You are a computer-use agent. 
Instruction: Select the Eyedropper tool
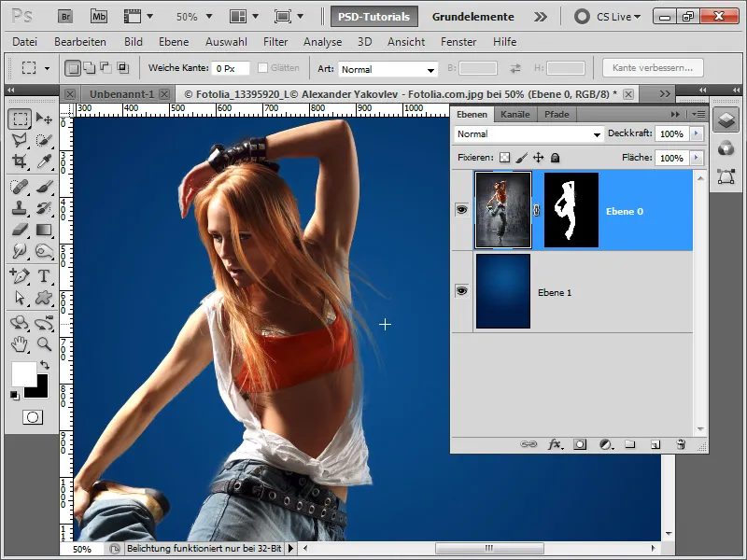(44, 161)
